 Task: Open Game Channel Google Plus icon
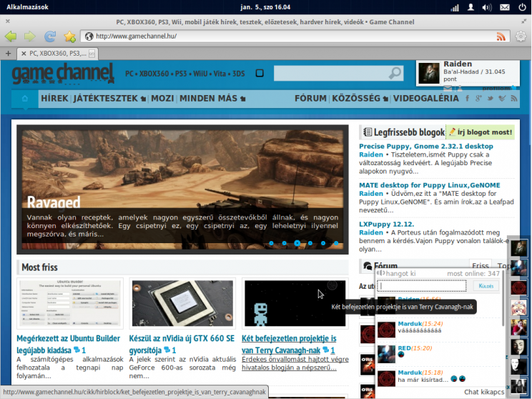pyautogui.click(x=479, y=99)
